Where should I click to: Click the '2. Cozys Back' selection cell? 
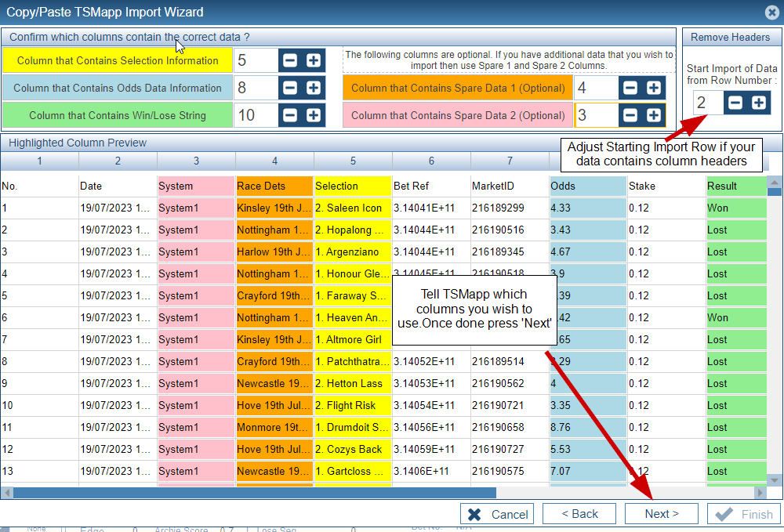coord(353,449)
